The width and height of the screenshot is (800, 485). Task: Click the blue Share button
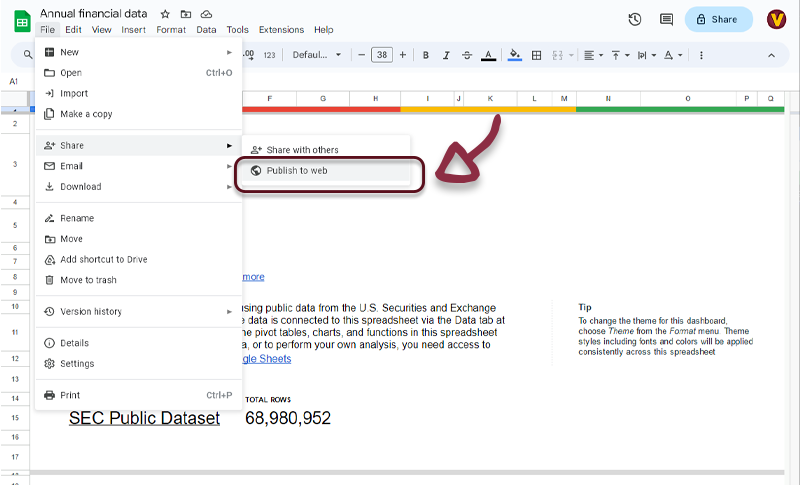pyautogui.click(x=718, y=19)
